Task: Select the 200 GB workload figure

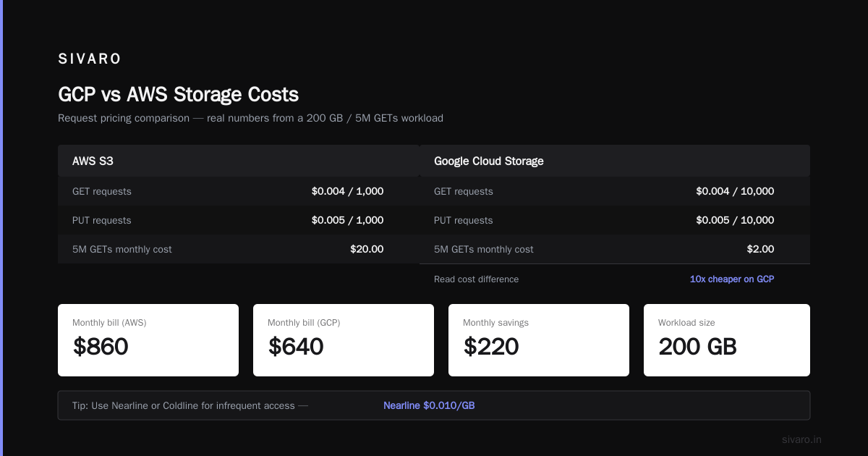Action: coord(697,347)
